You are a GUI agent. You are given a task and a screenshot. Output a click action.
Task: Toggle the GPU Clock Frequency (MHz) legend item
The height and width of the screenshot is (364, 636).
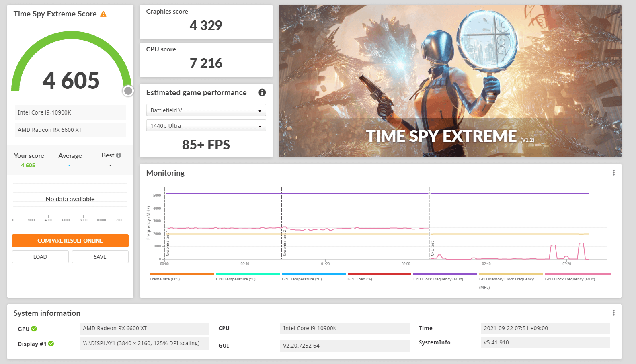[578, 277]
